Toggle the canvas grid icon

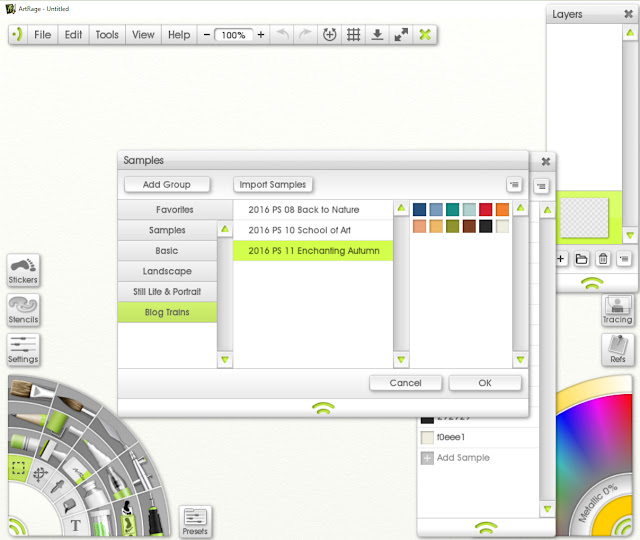pyautogui.click(x=353, y=35)
